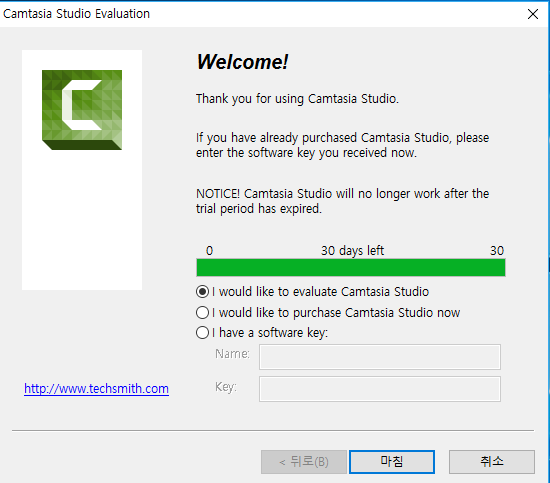The width and height of the screenshot is (550, 483).
Task: Click the 취소 (Cancel) button
Action: (x=492, y=462)
